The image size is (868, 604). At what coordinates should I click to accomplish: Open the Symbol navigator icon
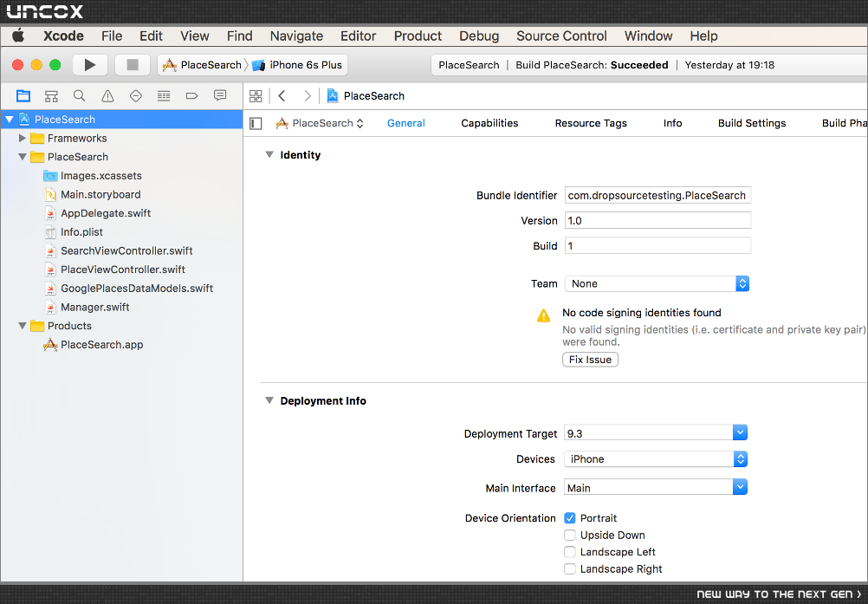[x=51, y=96]
